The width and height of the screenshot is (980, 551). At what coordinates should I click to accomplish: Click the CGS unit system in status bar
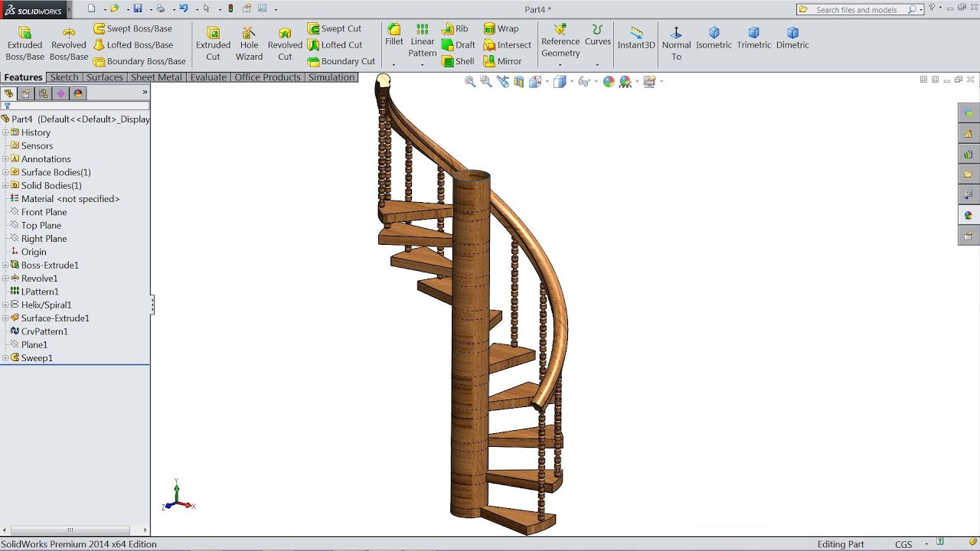pyautogui.click(x=903, y=544)
